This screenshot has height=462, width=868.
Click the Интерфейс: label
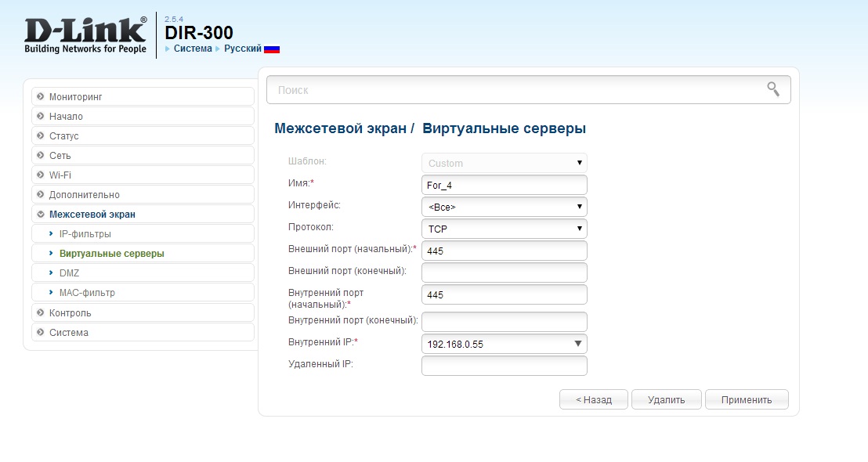click(314, 204)
